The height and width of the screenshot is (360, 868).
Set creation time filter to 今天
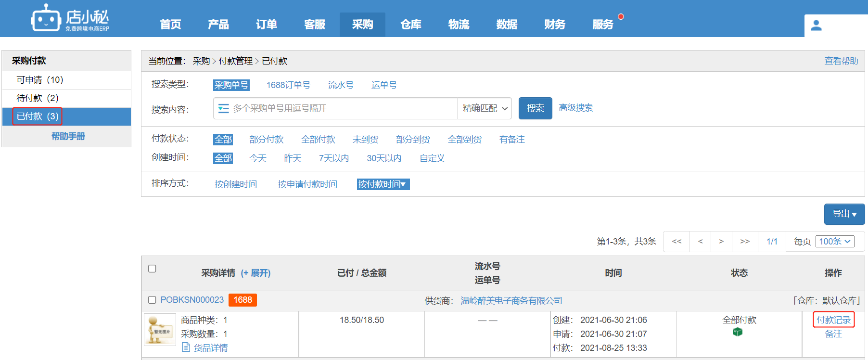point(258,158)
